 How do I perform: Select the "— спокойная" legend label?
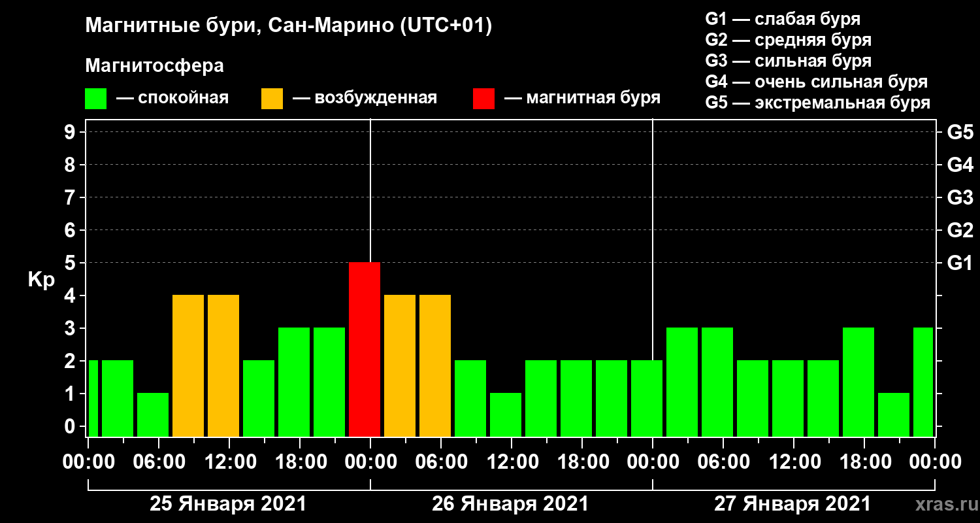(172, 98)
